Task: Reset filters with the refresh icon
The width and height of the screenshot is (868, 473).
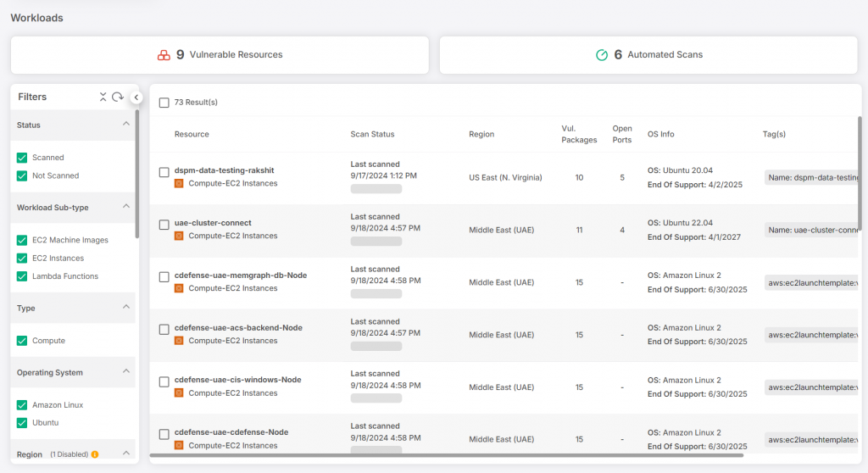Action: click(x=118, y=97)
